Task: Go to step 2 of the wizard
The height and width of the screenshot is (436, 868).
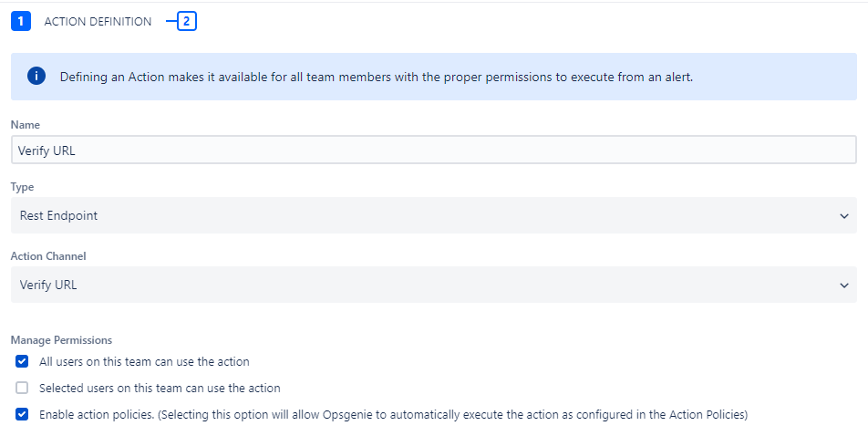Action: (x=187, y=21)
